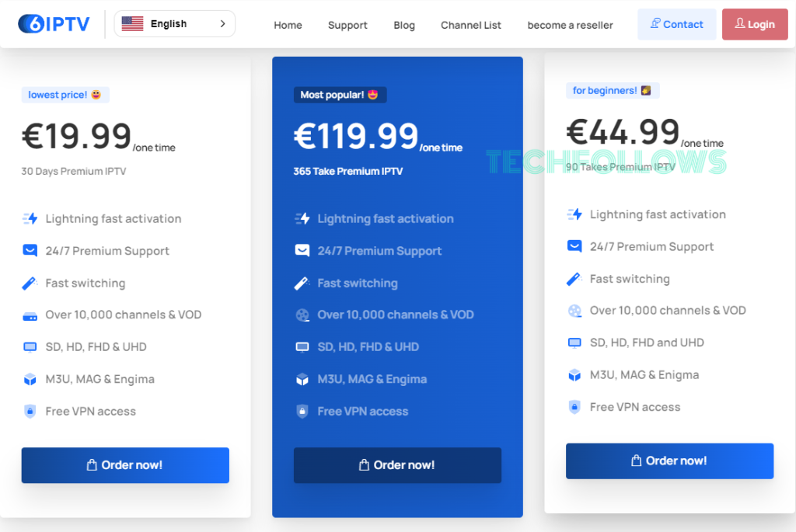This screenshot has height=532, width=796.
Task: Click "SD, HD, FHD and UHD" text
Action: coord(647,342)
